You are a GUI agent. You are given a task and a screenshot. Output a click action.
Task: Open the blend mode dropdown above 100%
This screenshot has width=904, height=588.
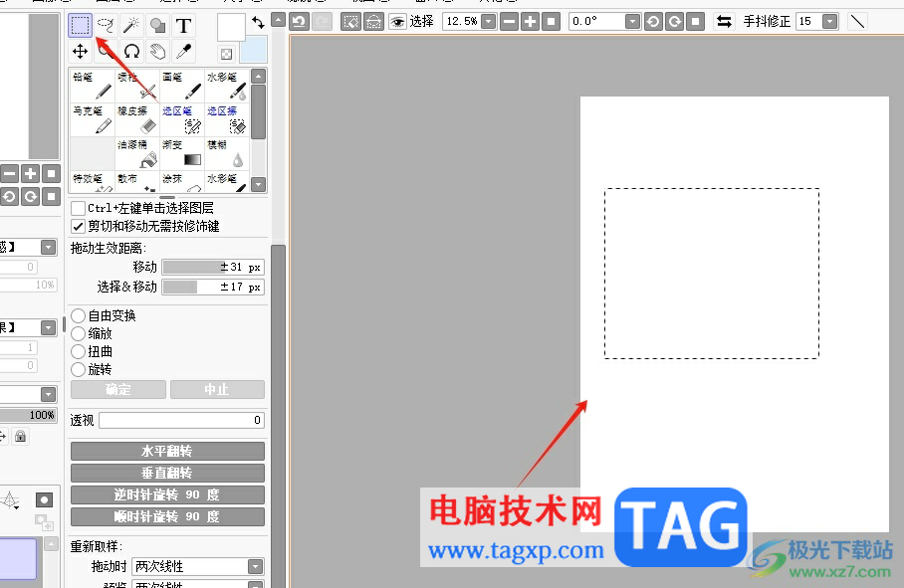(x=49, y=395)
